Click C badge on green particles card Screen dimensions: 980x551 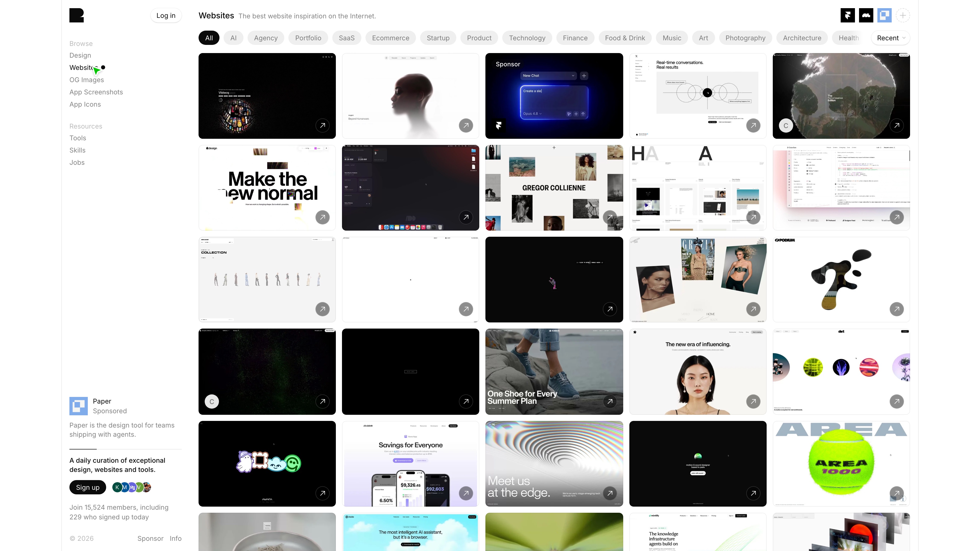[x=212, y=402]
